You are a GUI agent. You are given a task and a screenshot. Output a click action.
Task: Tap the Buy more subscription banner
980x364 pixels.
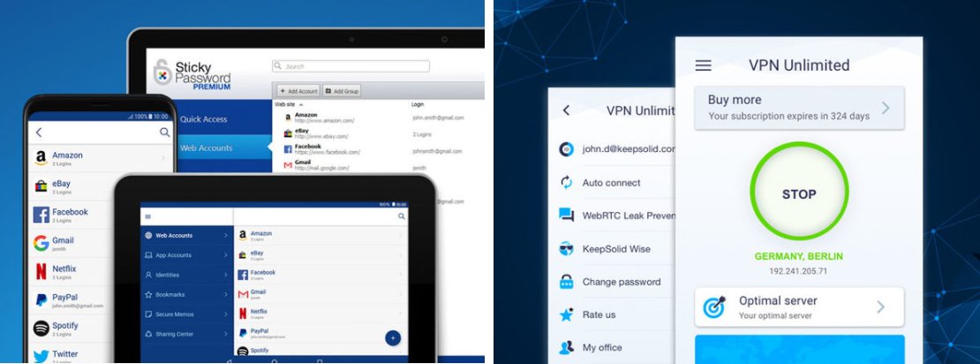tap(799, 108)
